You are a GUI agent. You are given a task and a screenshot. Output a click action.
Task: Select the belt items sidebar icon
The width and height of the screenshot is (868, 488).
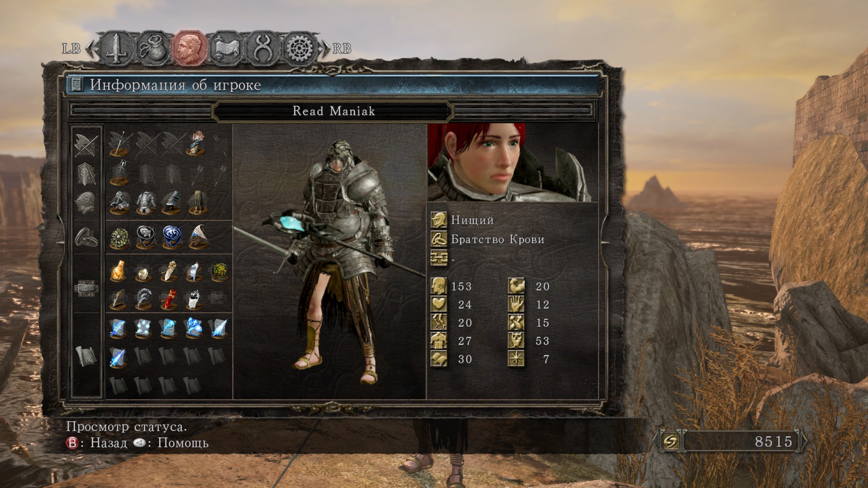86,288
